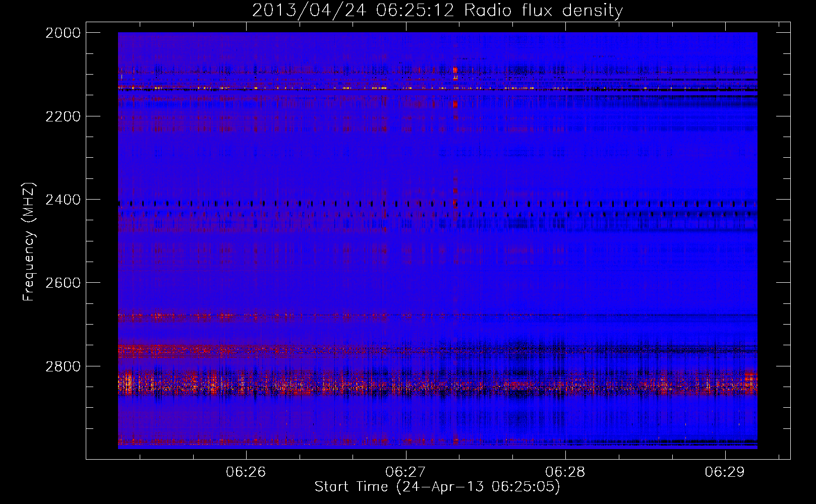Click the plot title 'Radio flux density'

pyautogui.click(x=543, y=10)
